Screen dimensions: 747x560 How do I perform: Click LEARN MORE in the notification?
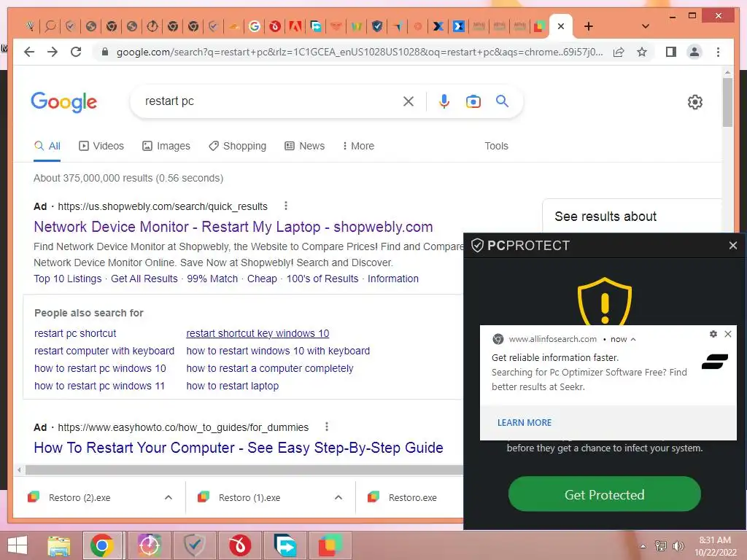(x=525, y=422)
